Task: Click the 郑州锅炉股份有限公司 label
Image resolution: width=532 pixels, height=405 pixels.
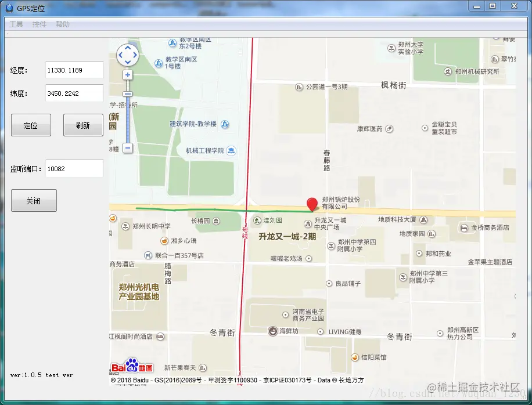Action: point(341,202)
